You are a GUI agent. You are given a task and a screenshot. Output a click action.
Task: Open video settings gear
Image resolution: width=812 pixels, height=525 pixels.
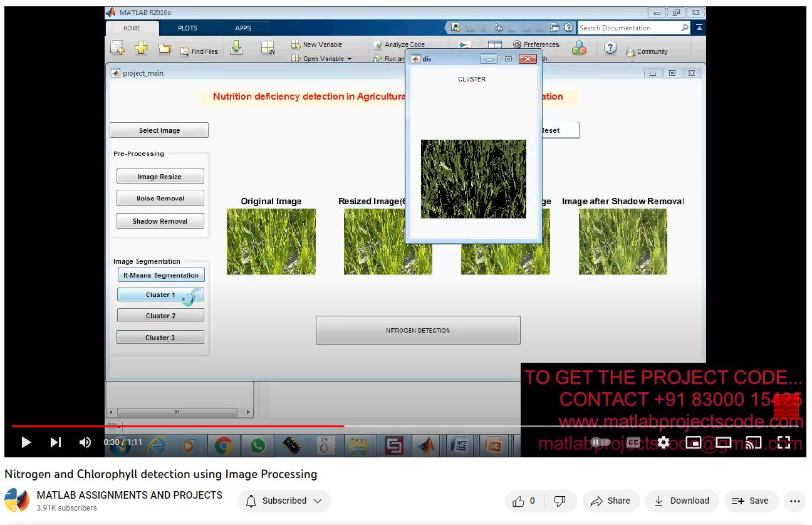click(x=664, y=442)
